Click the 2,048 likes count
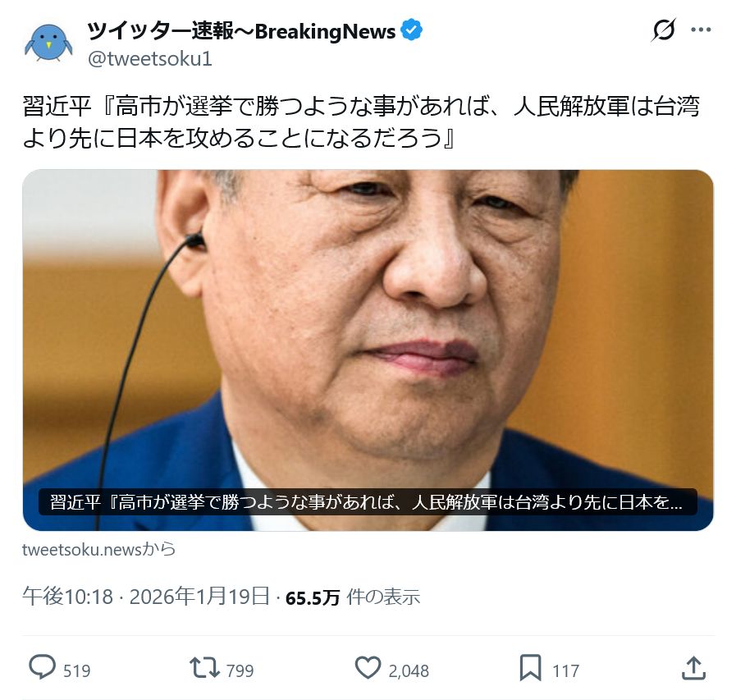Viewport: 736px width, 700px height. click(x=409, y=671)
